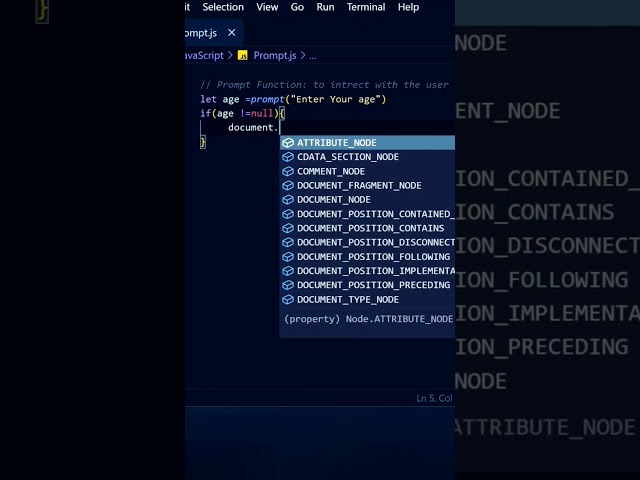640x480 pixels.
Task: Open the Terminal menu
Action: (366, 7)
